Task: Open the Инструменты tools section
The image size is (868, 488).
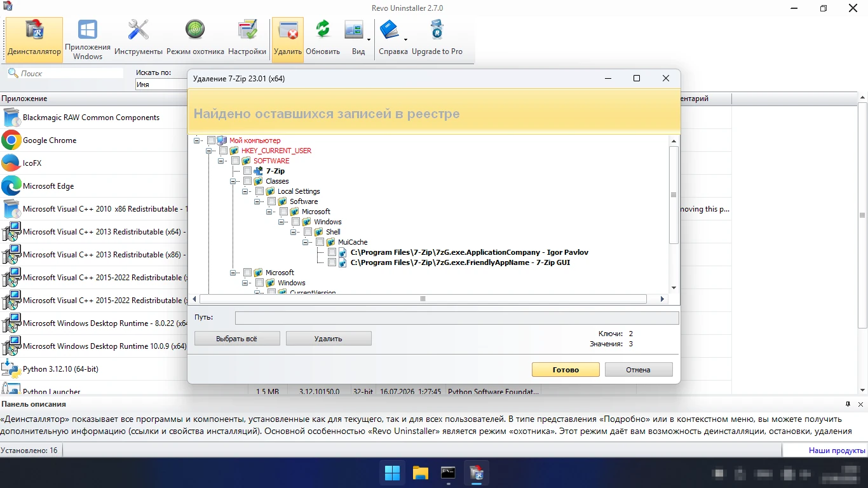Action: [139, 39]
